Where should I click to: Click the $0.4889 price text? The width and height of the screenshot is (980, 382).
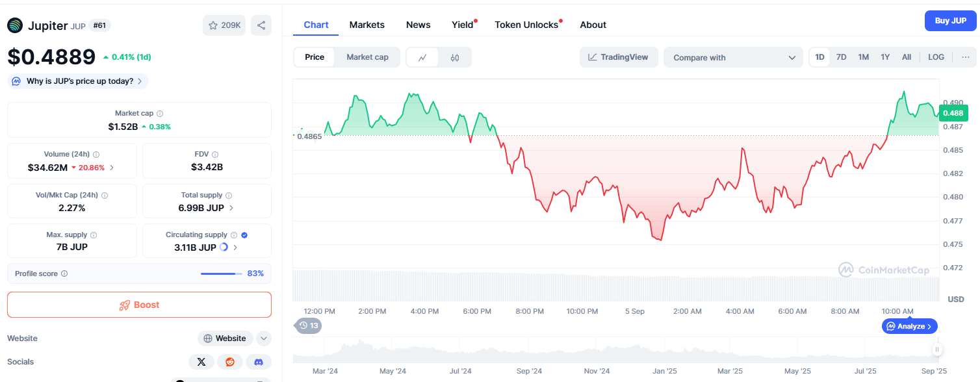pos(51,57)
